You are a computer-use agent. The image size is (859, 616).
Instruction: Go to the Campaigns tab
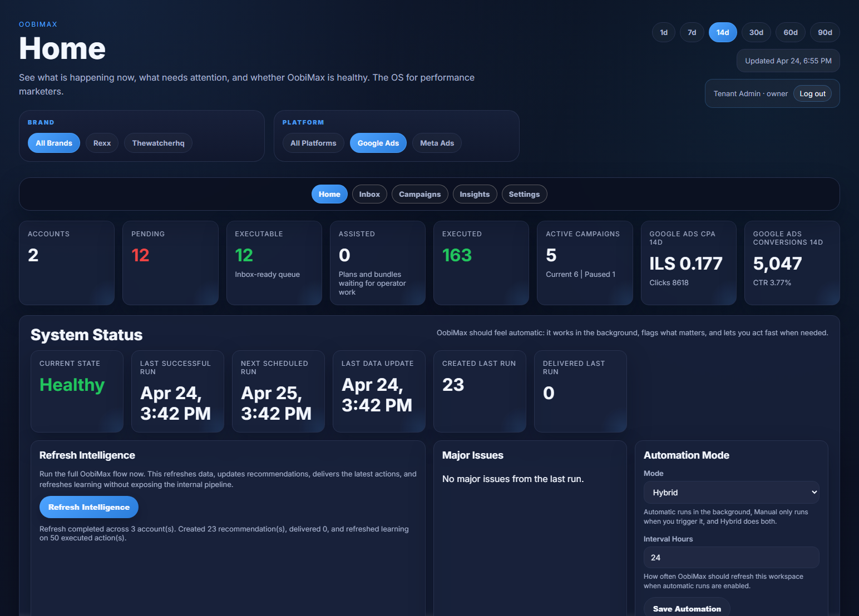click(x=419, y=194)
